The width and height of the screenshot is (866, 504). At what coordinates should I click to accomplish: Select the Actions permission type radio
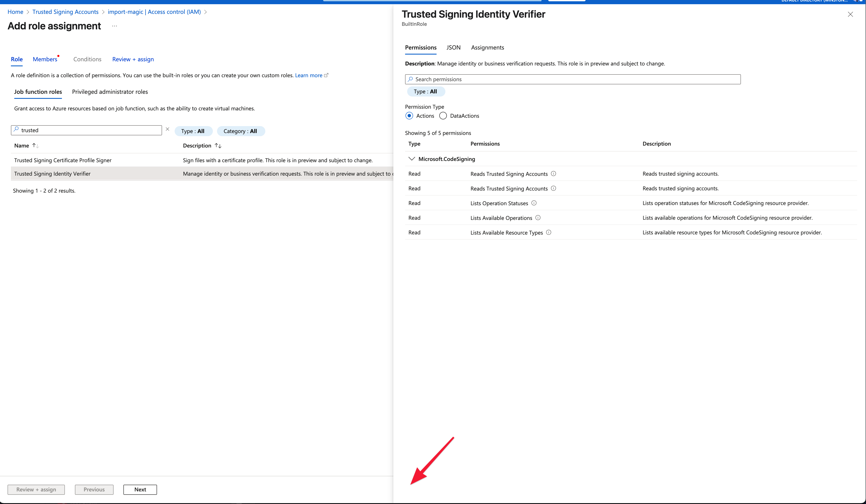click(x=409, y=116)
